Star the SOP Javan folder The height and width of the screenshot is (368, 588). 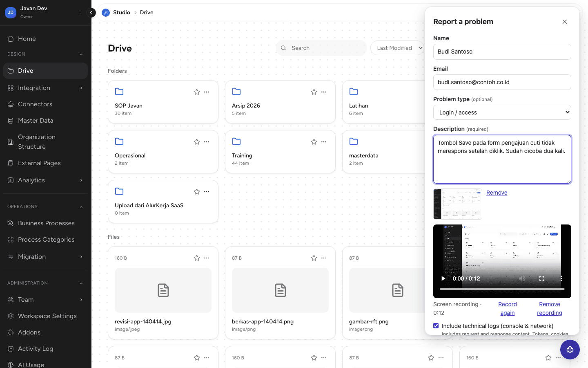(x=197, y=92)
